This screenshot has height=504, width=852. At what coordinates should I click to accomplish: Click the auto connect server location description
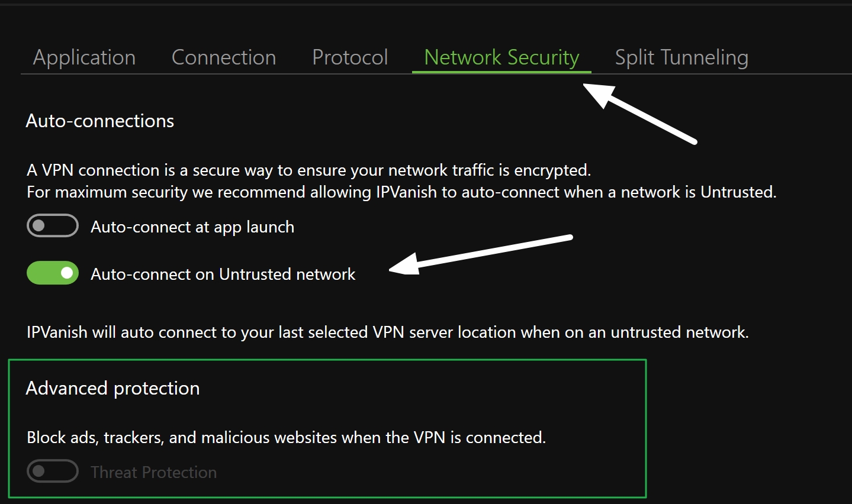(387, 332)
